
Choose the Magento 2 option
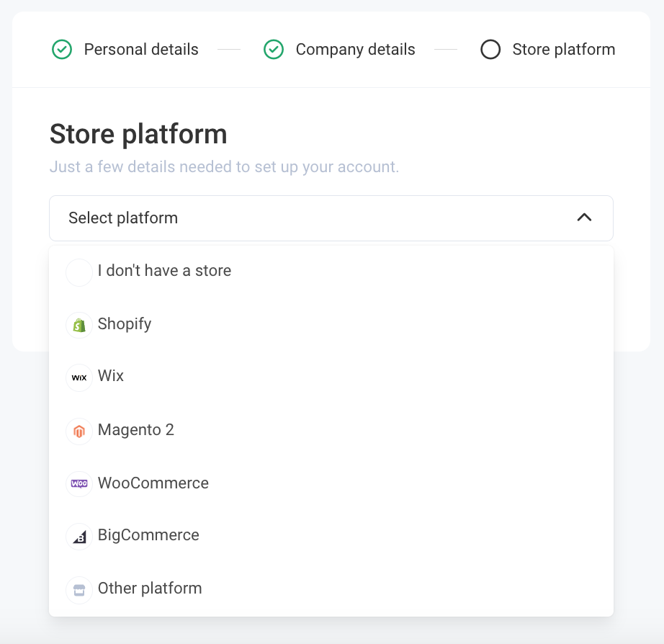pos(331,430)
